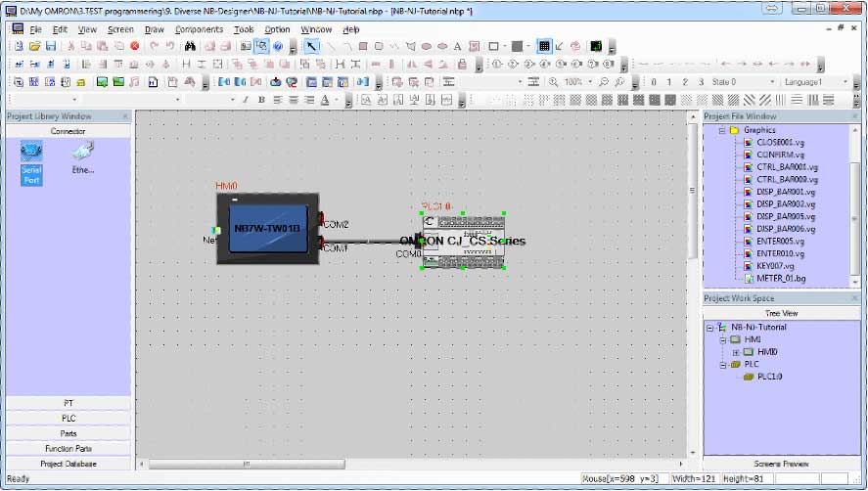Open the Components menu
Screen dimensions: 868x491
coord(199,29)
